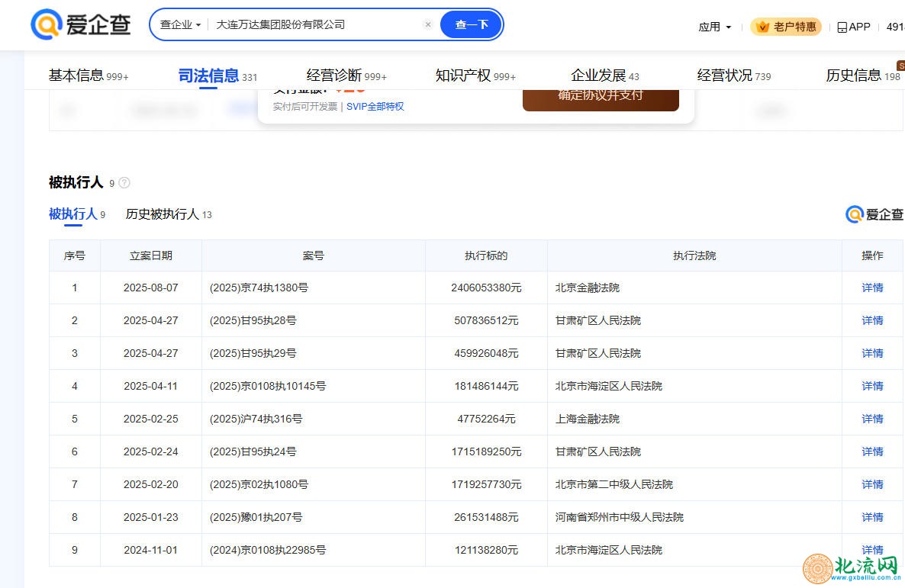Switch to the 基本信息 tab
The width and height of the screenshot is (905, 588).
(x=89, y=76)
